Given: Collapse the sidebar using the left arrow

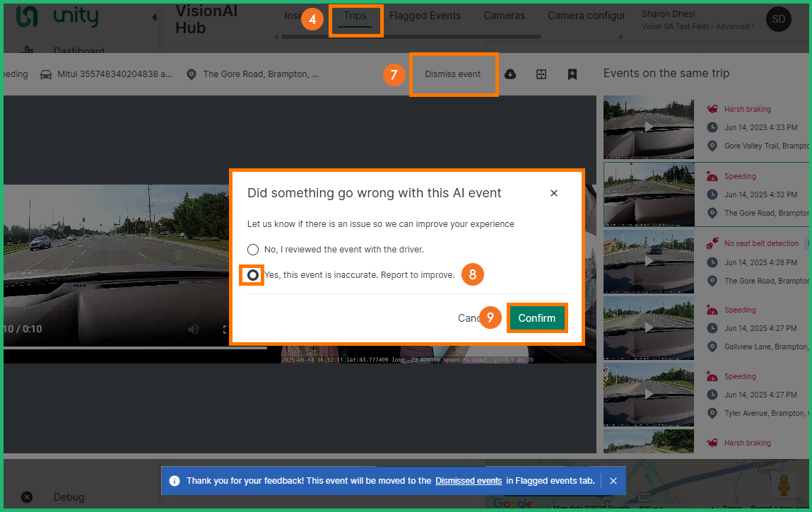Looking at the screenshot, I should click(155, 17).
